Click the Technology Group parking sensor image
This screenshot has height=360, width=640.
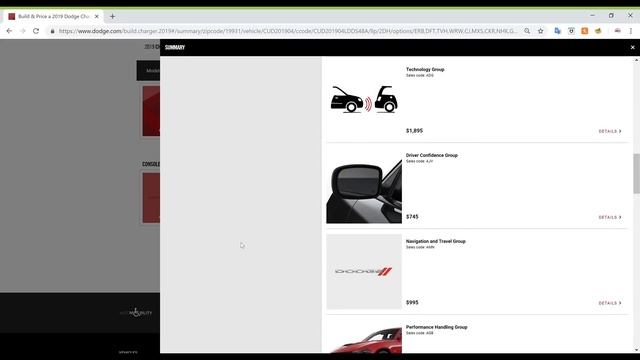(x=364, y=99)
